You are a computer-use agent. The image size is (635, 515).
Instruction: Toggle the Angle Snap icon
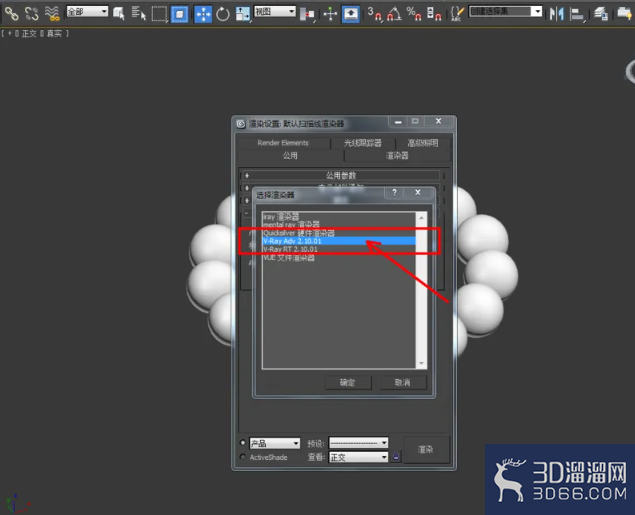click(394, 14)
